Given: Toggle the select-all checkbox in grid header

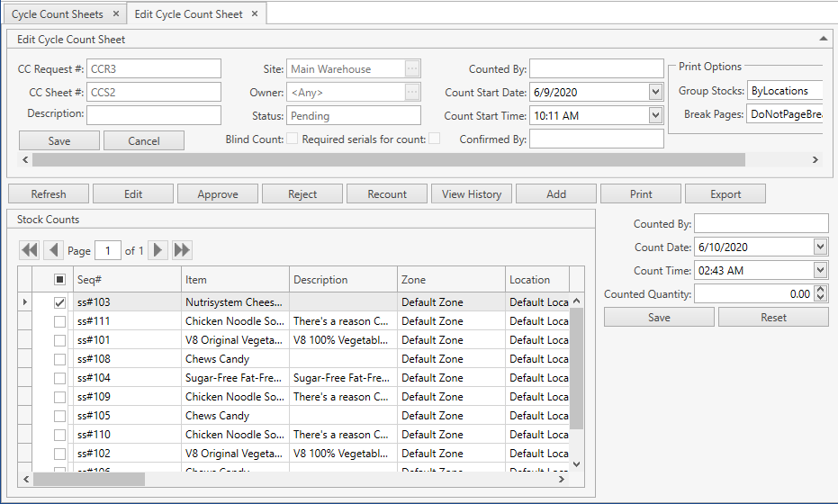Looking at the screenshot, I should tap(59, 280).
